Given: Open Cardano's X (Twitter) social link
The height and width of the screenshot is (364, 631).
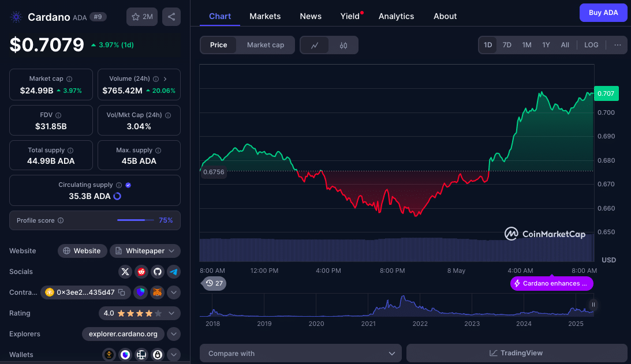Looking at the screenshot, I should tap(125, 272).
